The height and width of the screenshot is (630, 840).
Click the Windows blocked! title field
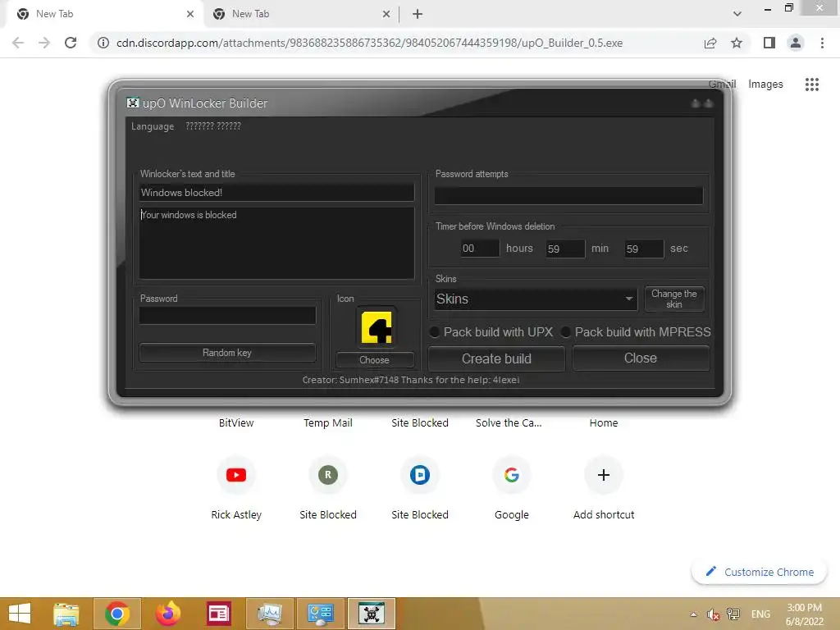(x=276, y=192)
